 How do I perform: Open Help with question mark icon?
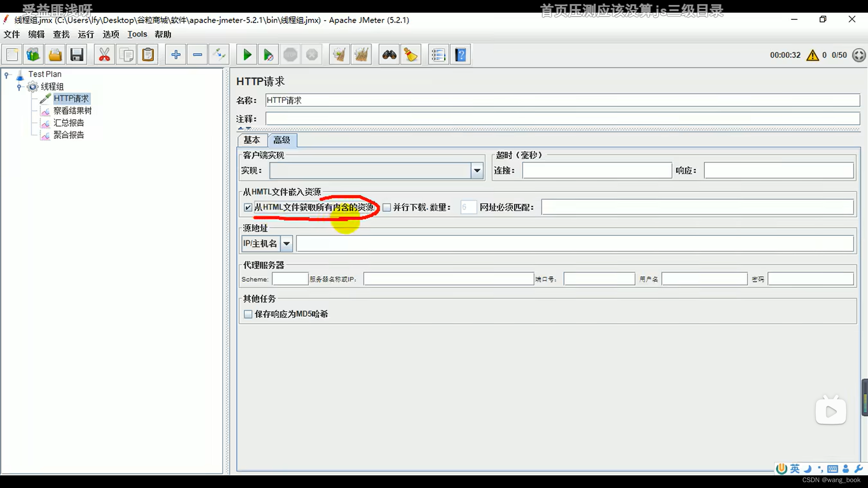click(x=460, y=55)
